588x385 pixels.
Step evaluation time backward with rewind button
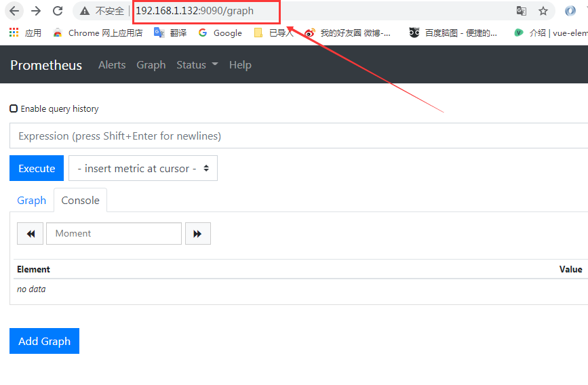tap(31, 234)
